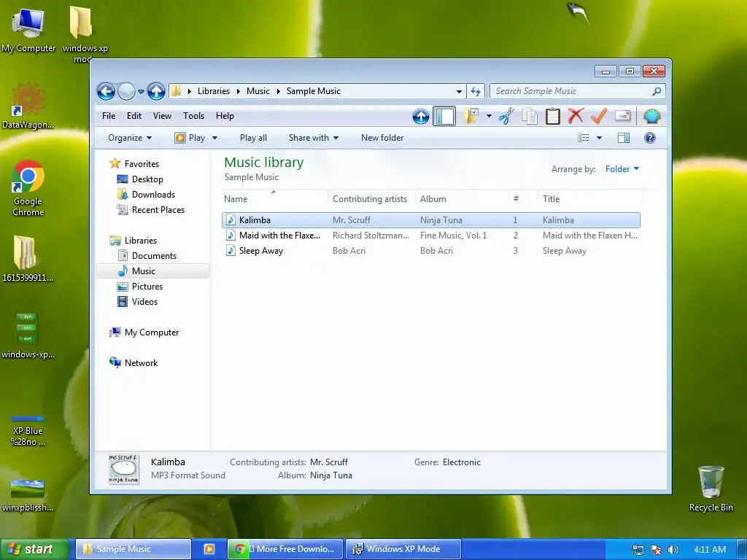
Task: Select the Sleep Away file
Action: [x=430, y=251]
